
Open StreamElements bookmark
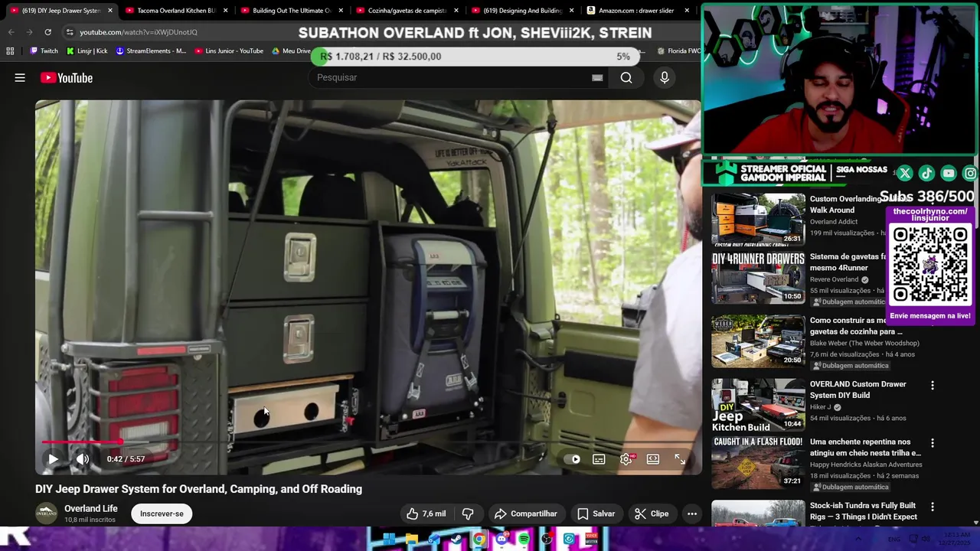(x=151, y=51)
